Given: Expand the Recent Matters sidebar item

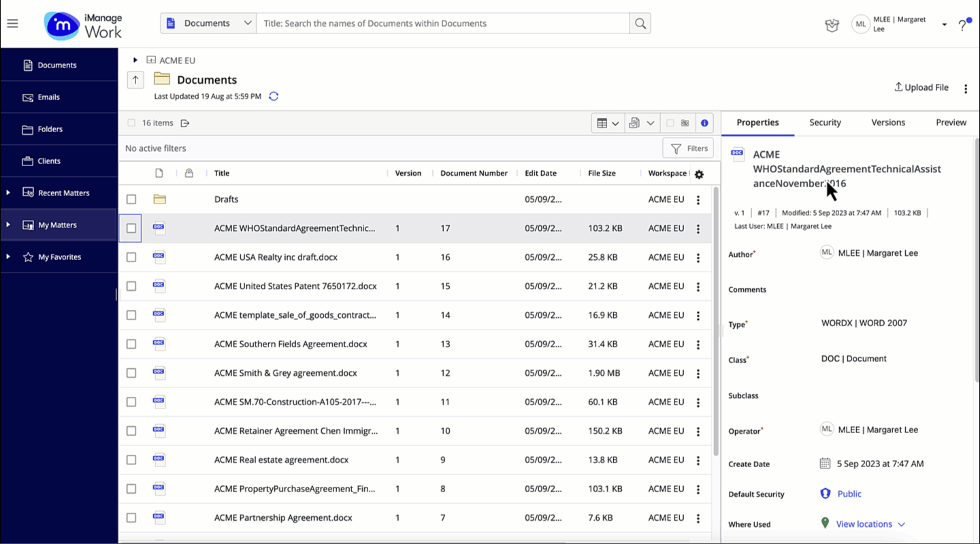Looking at the screenshot, I should [x=8, y=193].
